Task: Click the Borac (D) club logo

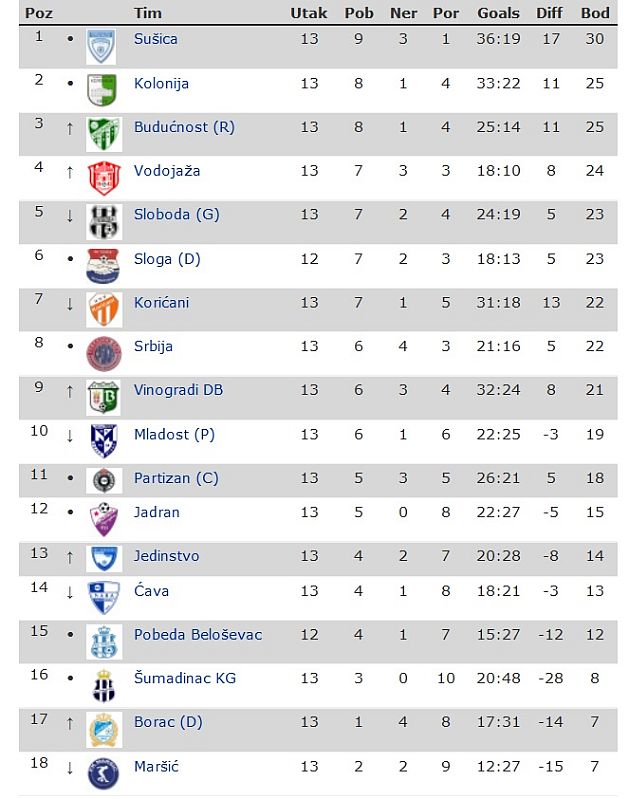Action: pyautogui.click(x=103, y=729)
